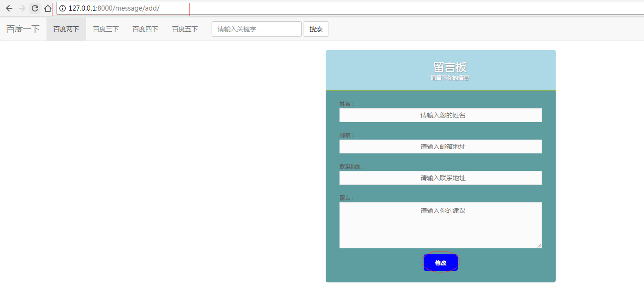Click the 留言 suggestion text area
This screenshot has width=644, height=293.
pos(440,224)
